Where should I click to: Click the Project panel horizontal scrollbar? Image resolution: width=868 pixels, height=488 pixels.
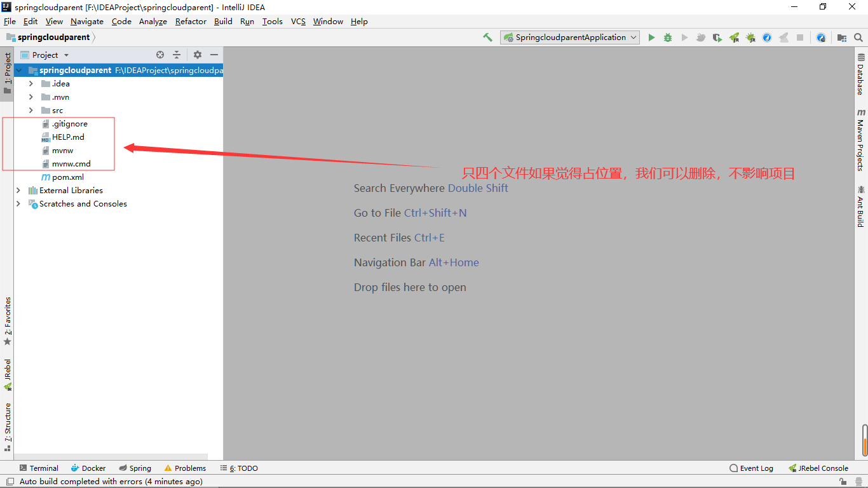point(111,457)
